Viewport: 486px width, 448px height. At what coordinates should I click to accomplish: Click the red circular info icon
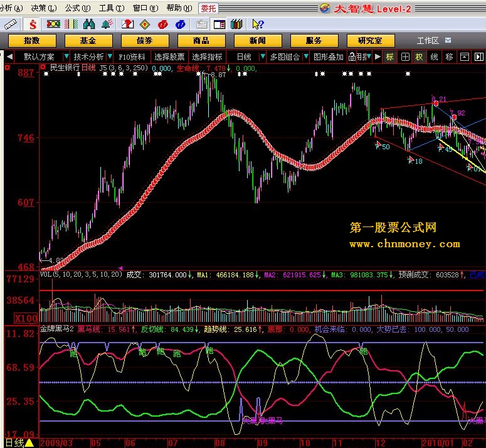click(162, 24)
